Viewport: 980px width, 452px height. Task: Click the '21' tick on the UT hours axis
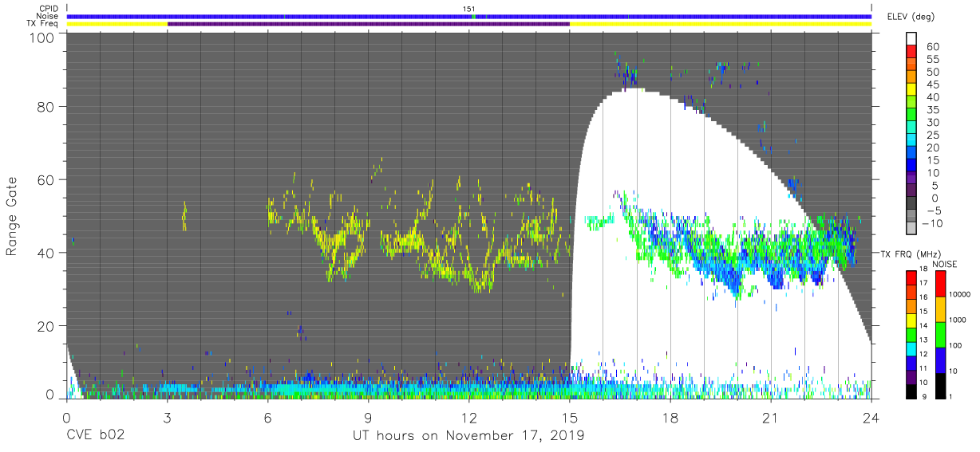pyautogui.click(x=771, y=417)
